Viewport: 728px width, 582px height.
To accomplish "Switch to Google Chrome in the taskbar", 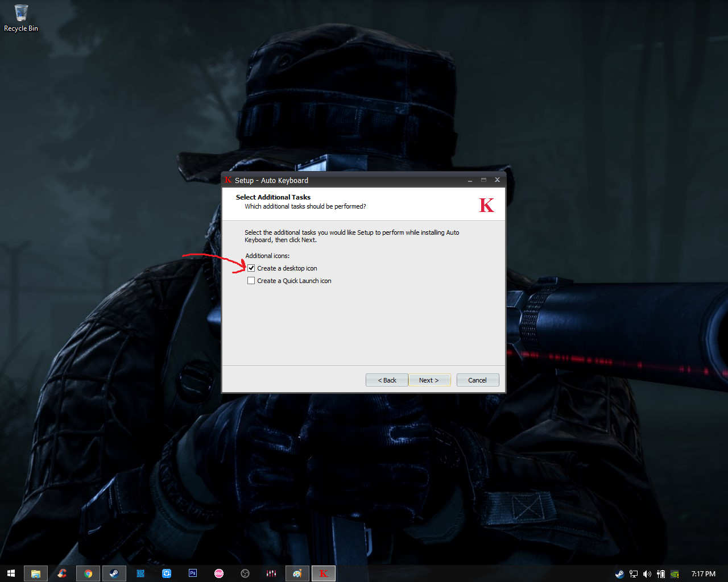I will (88, 573).
